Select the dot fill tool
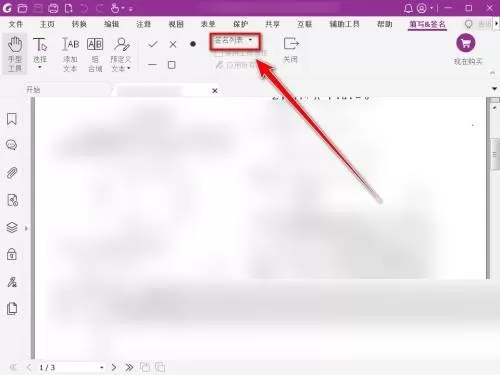Screen dimensions: 500x375 193,44
